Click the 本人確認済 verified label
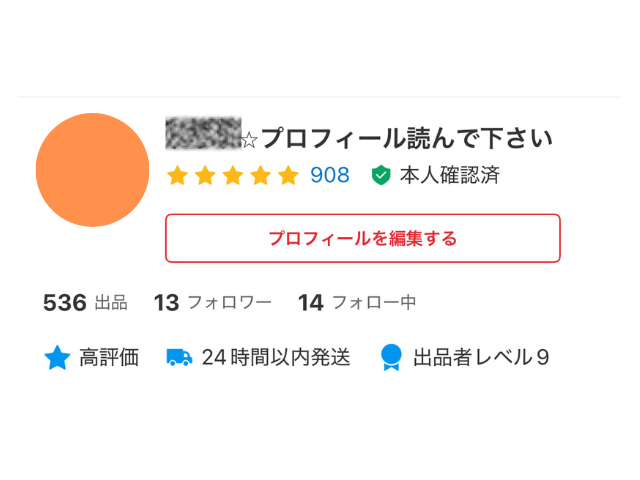Screen dimensions: 640x480 (x=449, y=176)
